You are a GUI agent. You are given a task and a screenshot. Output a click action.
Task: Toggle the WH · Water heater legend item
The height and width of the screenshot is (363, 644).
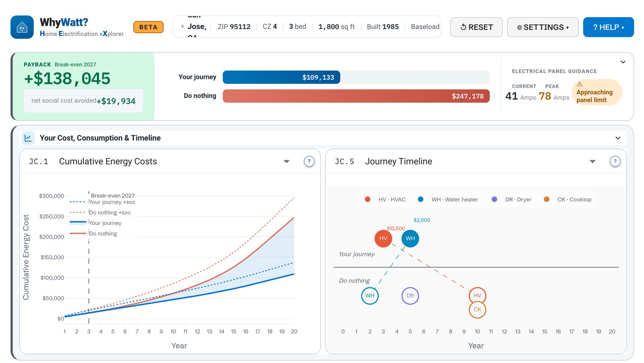[x=448, y=199]
